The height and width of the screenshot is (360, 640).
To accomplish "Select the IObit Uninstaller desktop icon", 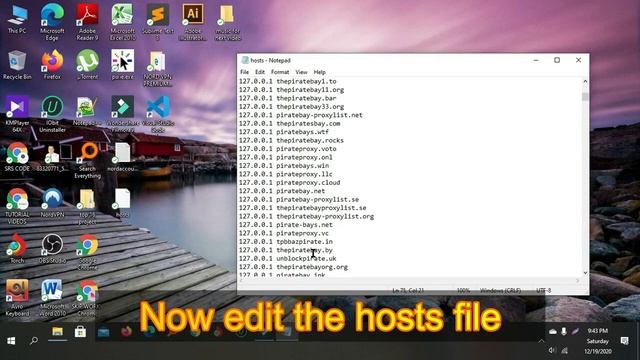I will (52, 114).
